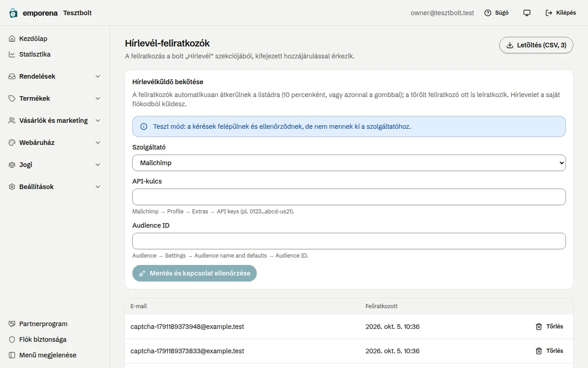The width and height of the screenshot is (588, 368).
Task: Click the Statisztika chart icon
Action: pos(12,54)
